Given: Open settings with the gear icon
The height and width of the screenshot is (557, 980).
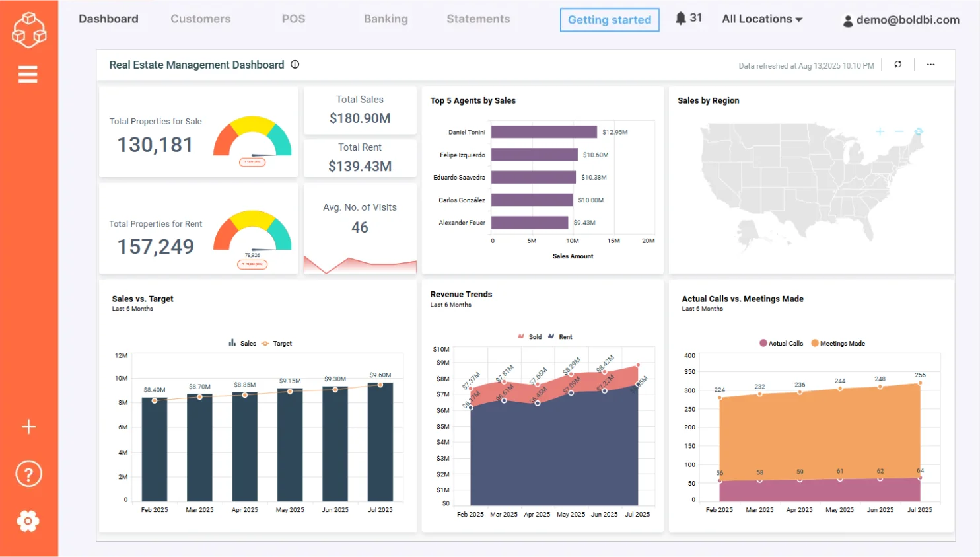Looking at the screenshot, I should (28, 521).
